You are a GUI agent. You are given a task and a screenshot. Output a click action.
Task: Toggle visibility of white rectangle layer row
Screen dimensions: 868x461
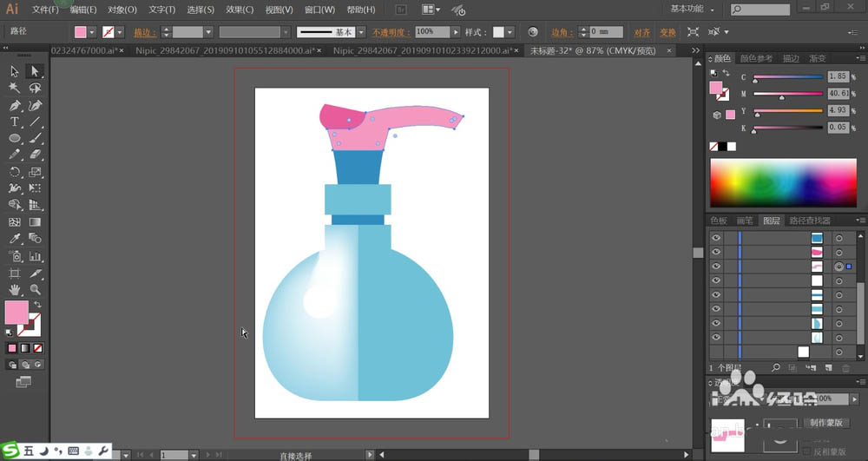coord(716,280)
